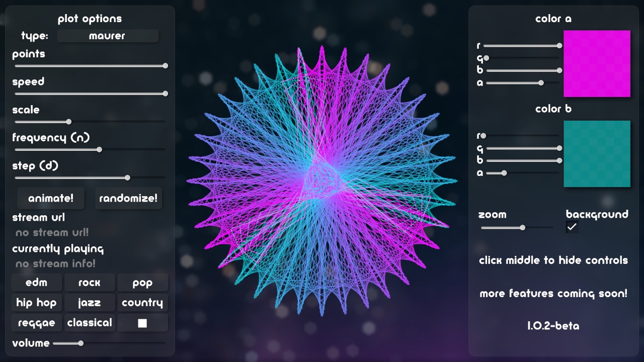This screenshot has height=362, width=644.
Task: Open the plot type maurer dropdown
Action: 108,36
